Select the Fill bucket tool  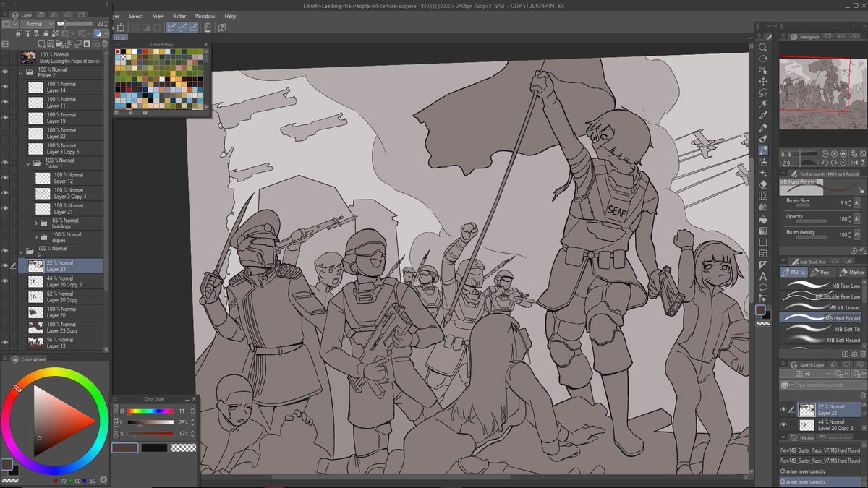763,219
